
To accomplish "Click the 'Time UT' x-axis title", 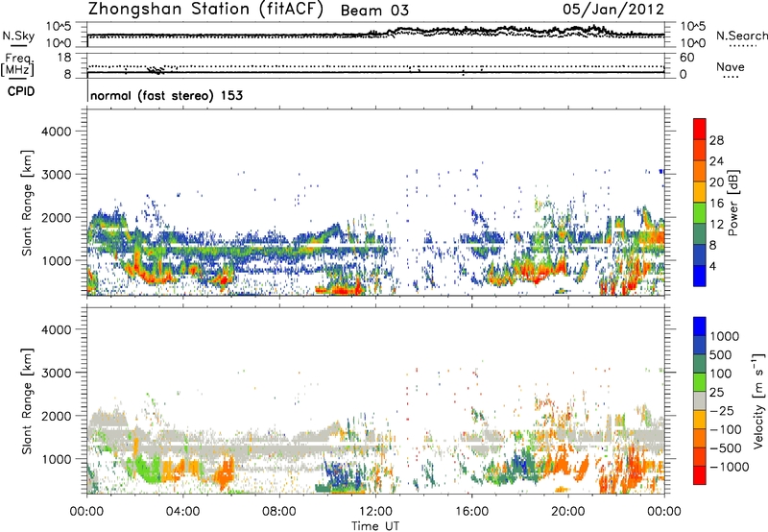I will (x=375, y=526).
